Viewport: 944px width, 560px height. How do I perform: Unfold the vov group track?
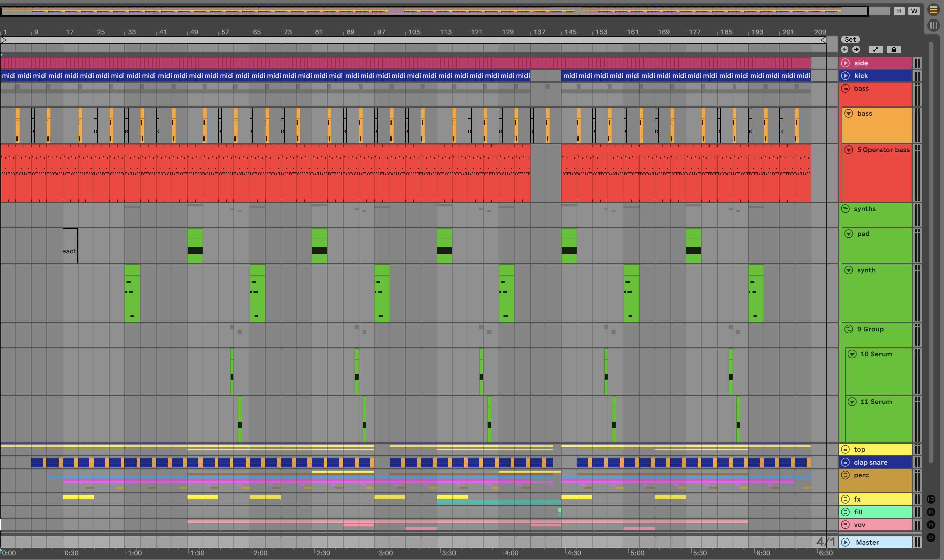[x=846, y=525]
